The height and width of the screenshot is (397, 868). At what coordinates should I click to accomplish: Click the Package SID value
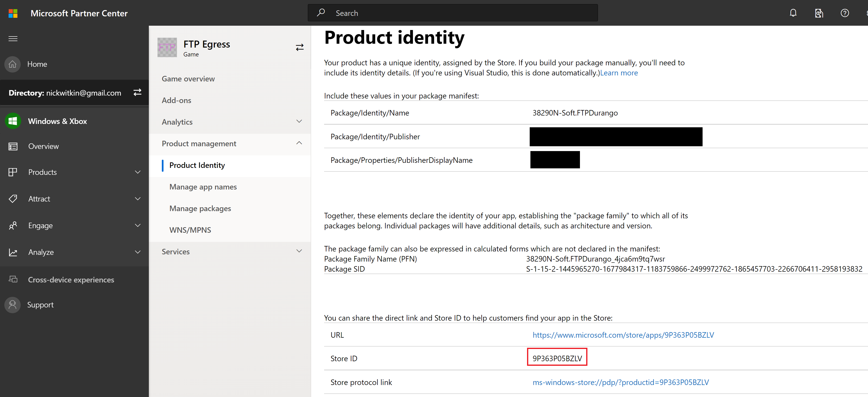[694, 269]
